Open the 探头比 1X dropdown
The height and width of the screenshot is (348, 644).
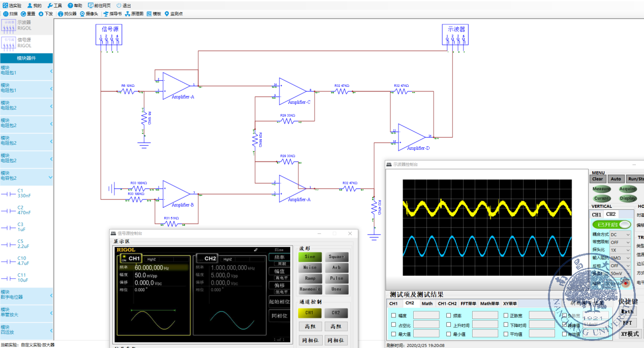click(x=620, y=250)
